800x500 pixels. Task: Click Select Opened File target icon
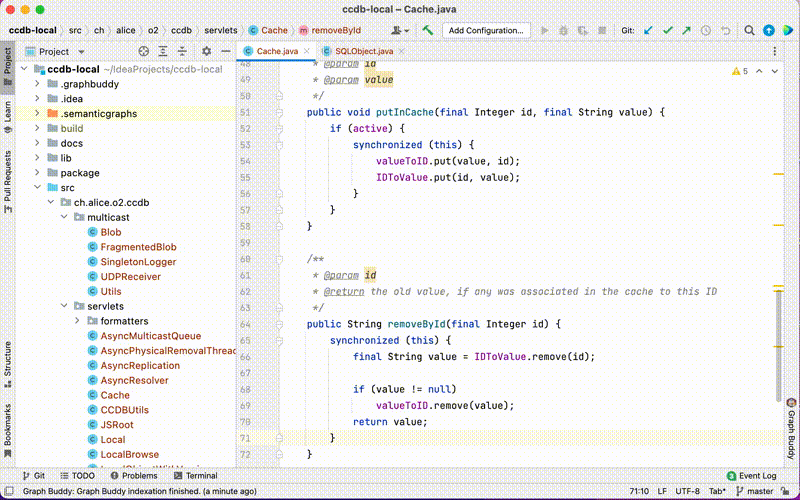143,51
